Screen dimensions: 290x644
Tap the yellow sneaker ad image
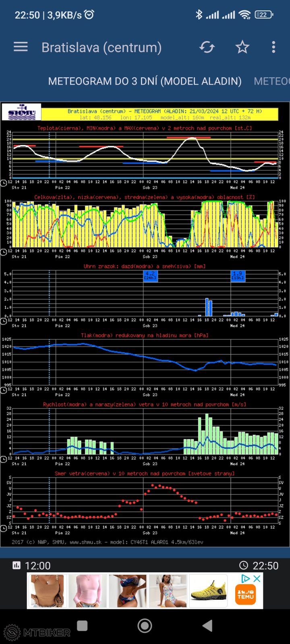pyautogui.click(x=208, y=590)
